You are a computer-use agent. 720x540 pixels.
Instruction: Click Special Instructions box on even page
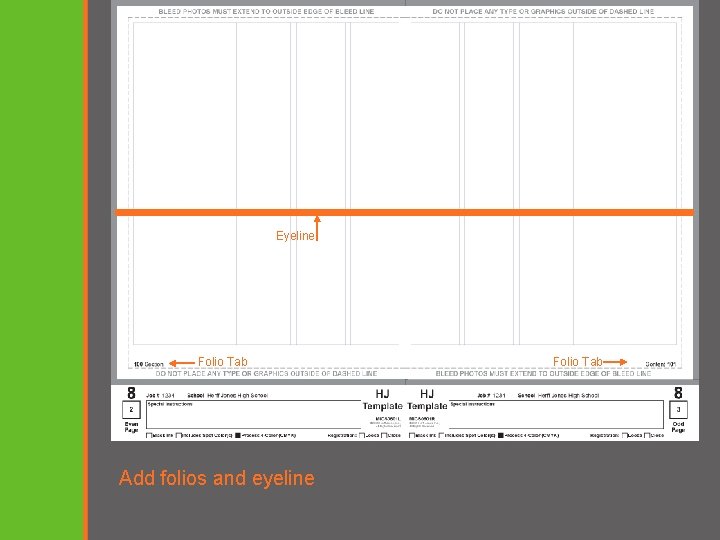click(253, 414)
